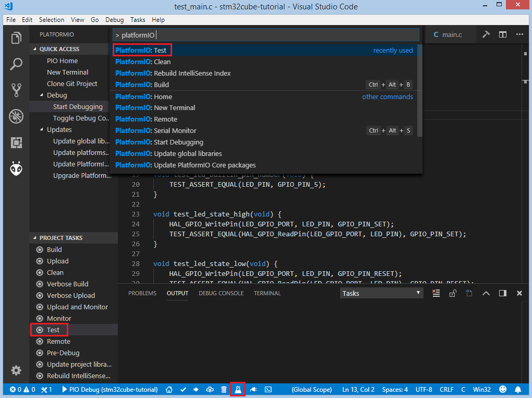Run the Build project task
Viewport: 532px width, 398px height.
[74, 249]
